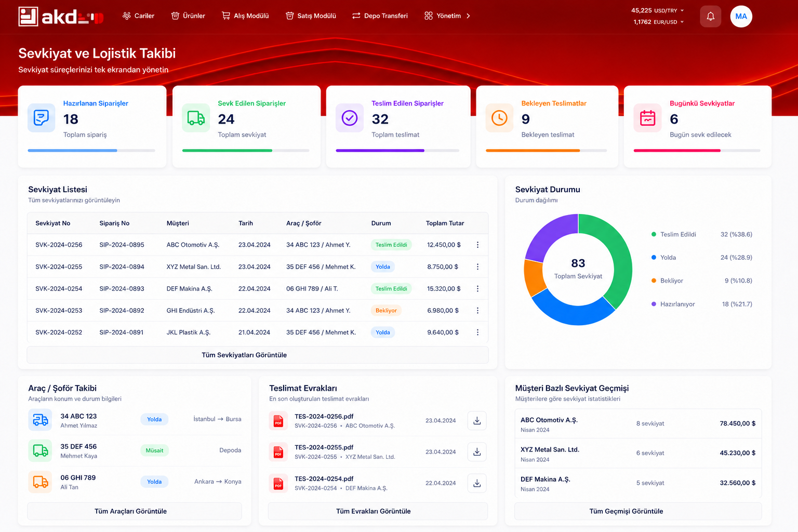The width and height of the screenshot is (798, 532).
Task: Open Depo Transferi
Action: [x=380, y=16]
